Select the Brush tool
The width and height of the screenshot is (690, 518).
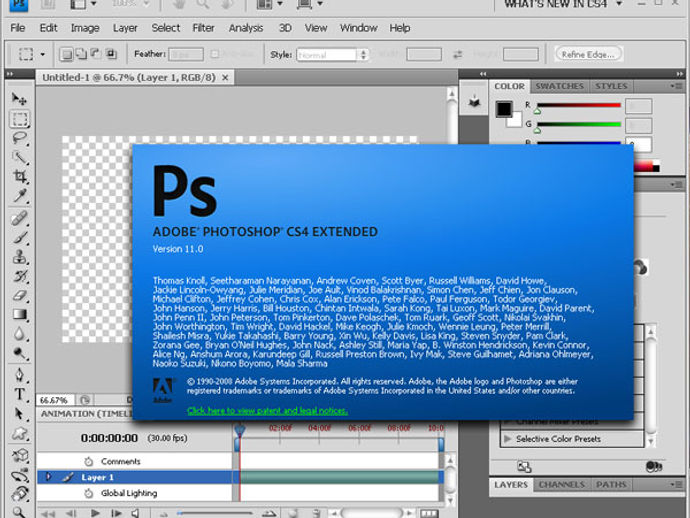(x=19, y=238)
